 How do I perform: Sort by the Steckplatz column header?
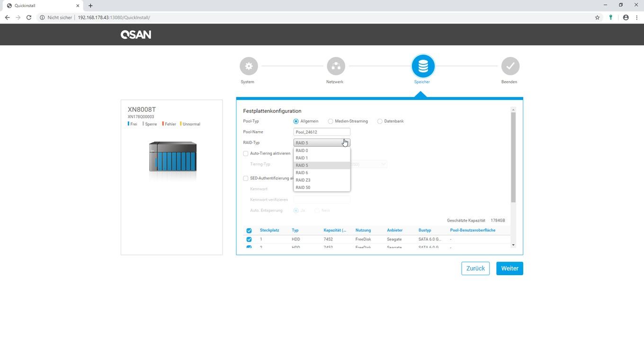(269, 230)
